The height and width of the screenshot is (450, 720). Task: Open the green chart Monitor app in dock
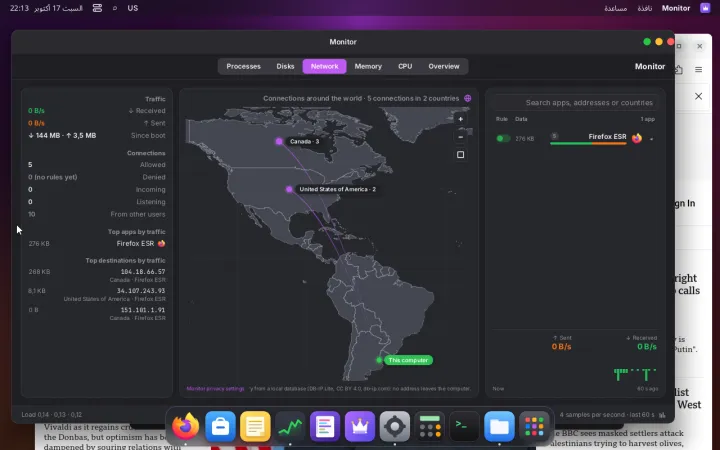[290, 427]
